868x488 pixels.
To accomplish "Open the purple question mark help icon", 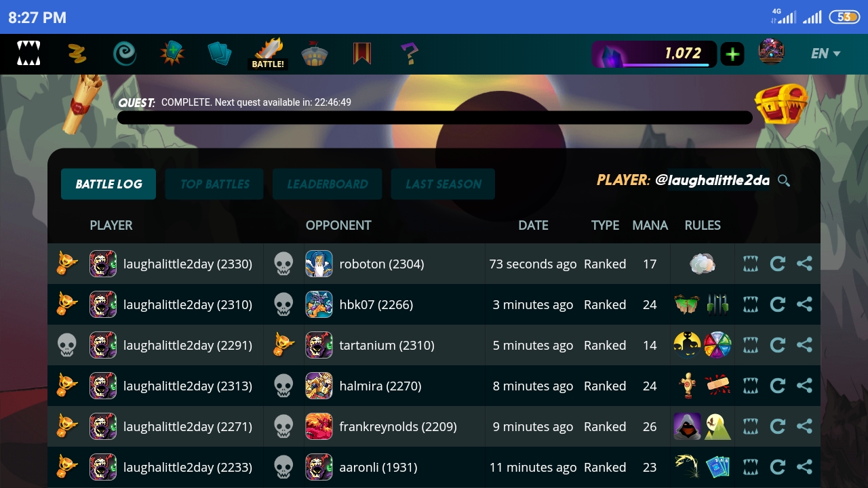I will click(409, 53).
